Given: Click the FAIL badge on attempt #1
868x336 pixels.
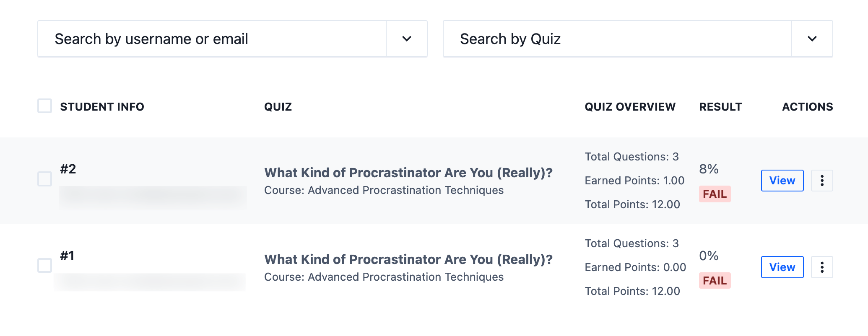Looking at the screenshot, I should point(715,281).
